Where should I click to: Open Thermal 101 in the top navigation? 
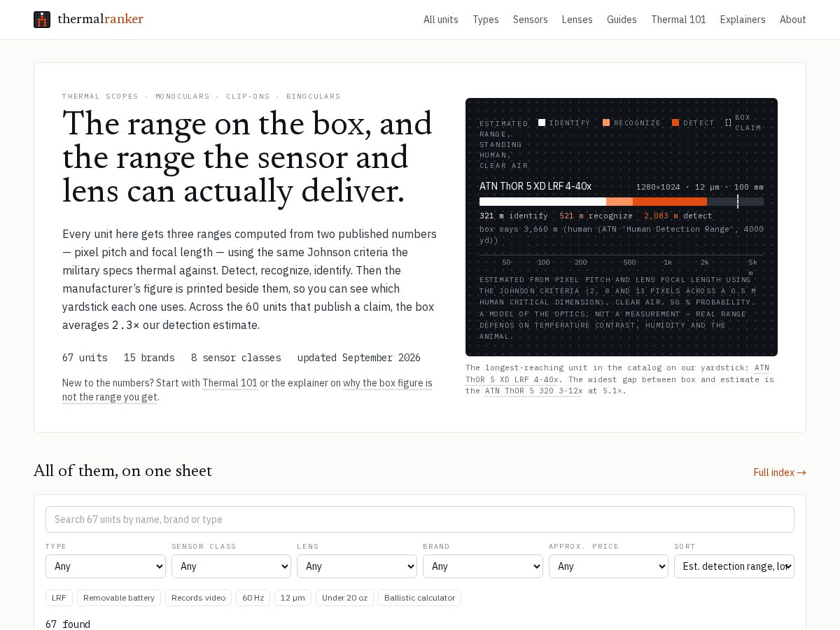pos(678,20)
